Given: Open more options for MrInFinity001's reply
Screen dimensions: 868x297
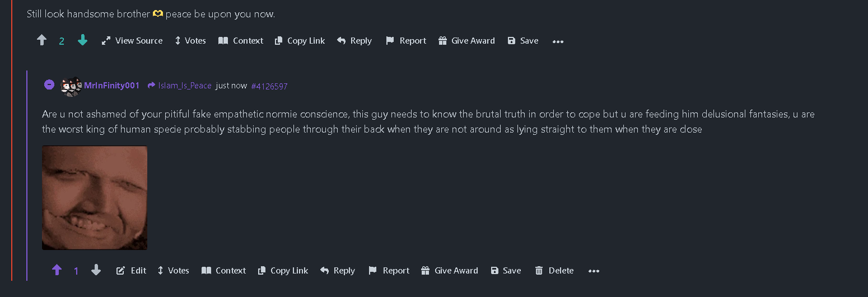Looking at the screenshot, I should 594,271.
